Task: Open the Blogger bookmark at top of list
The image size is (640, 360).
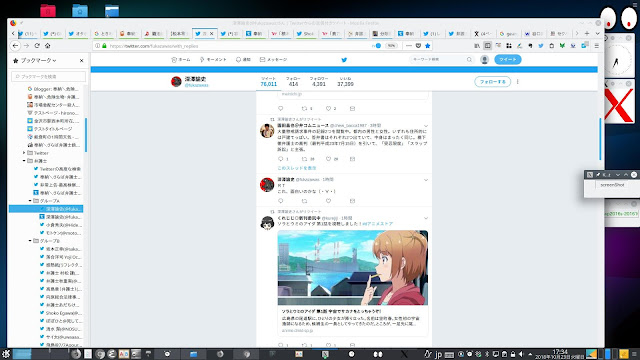Action: coord(53,89)
